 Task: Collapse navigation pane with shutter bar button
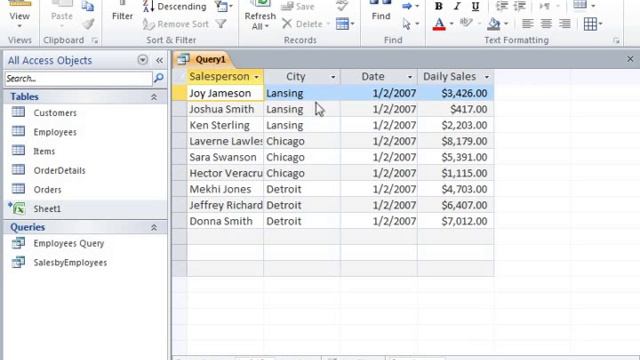click(x=159, y=60)
